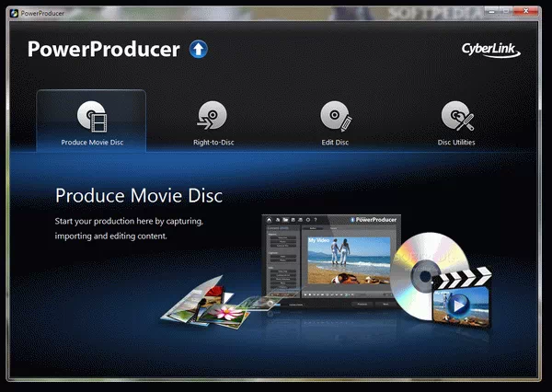
Task: Go to the Edit Disc tab label
Action: click(334, 143)
